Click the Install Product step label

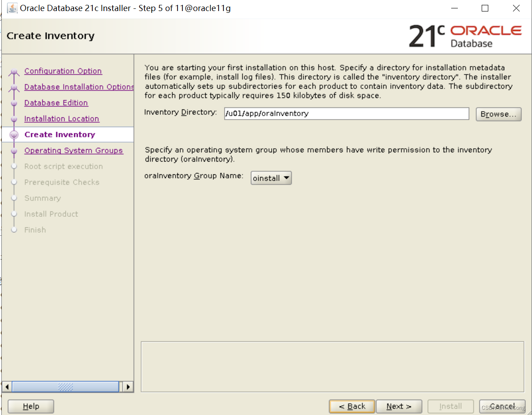(51, 214)
